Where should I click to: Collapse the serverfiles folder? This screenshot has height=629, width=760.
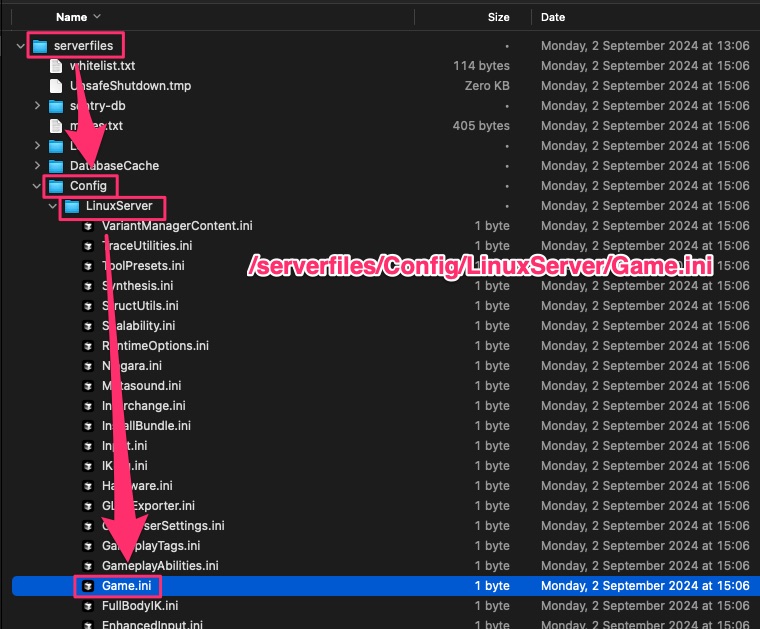click(x=20, y=46)
